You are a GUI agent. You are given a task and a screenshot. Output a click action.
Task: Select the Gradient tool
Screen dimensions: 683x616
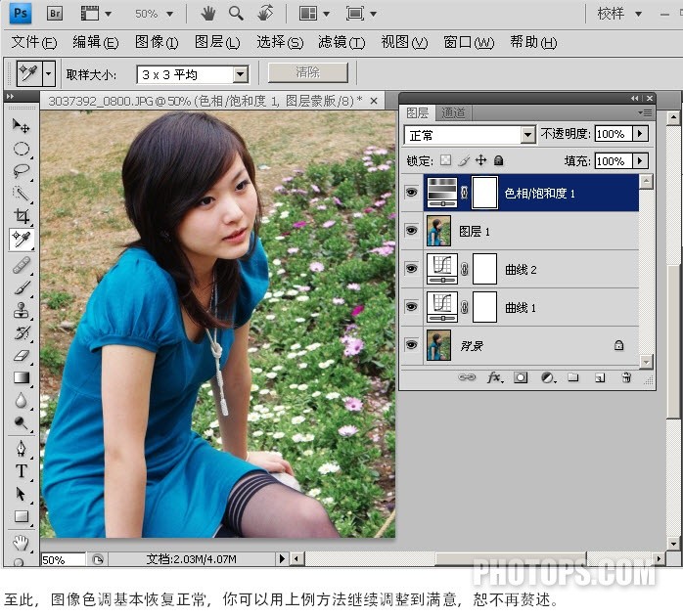click(x=21, y=377)
